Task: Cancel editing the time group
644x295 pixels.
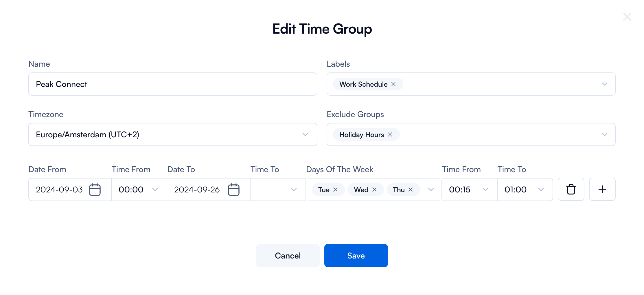Action: (x=287, y=255)
